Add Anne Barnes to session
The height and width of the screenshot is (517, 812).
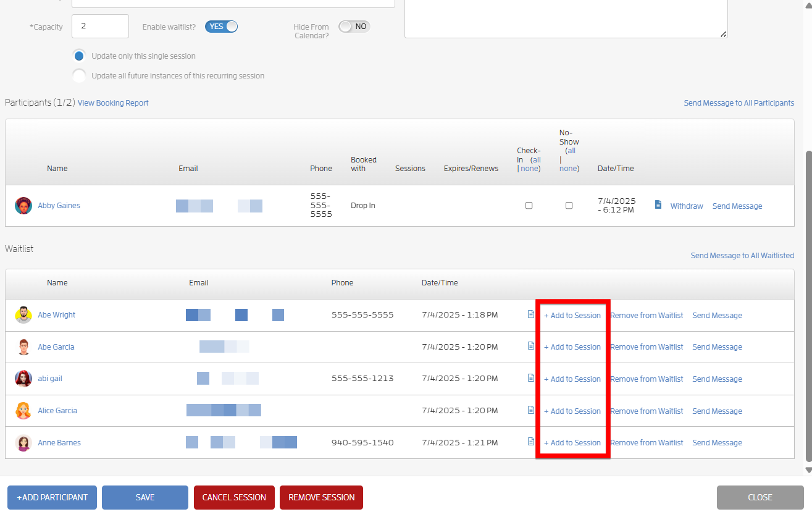coord(572,443)
